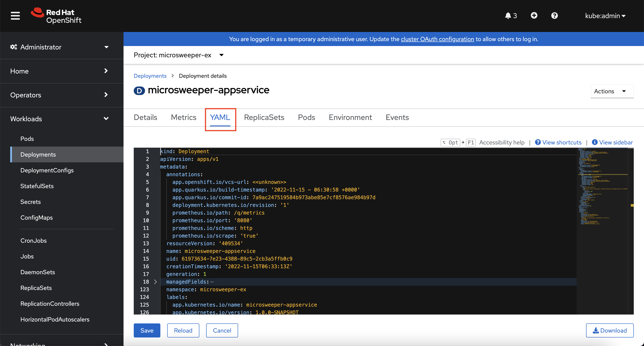The width and height of the screenshot is (644, 346).
Task: Go to Deployments breadcrumb link
Action: 150,76
